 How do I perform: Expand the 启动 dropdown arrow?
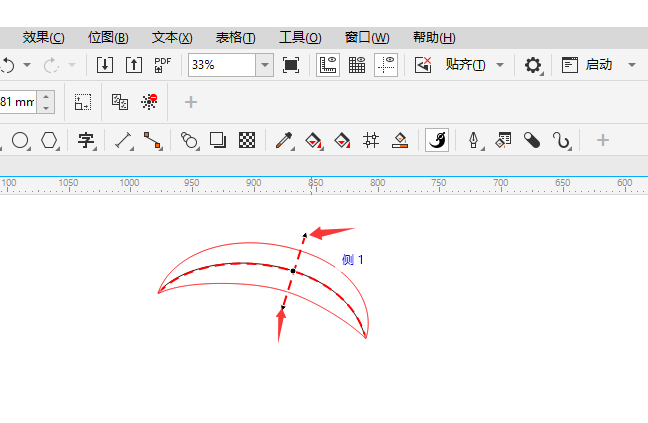(x=631, y=65)
